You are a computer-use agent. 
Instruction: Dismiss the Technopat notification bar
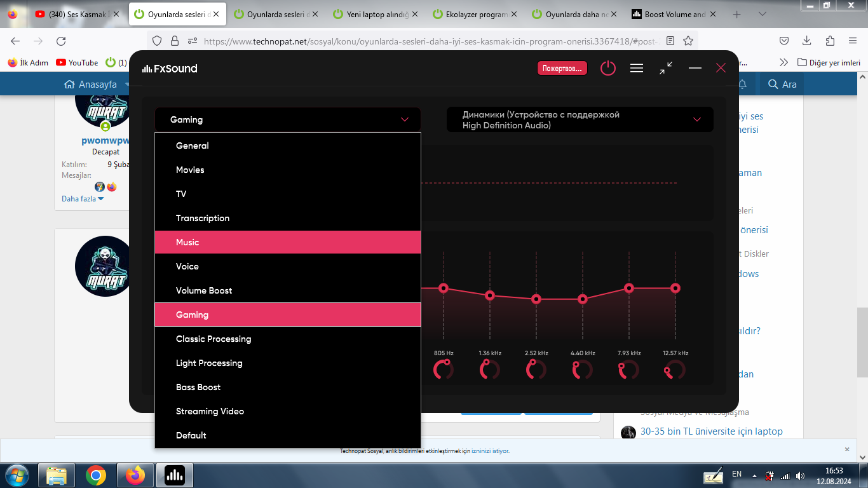click(847, 449)
